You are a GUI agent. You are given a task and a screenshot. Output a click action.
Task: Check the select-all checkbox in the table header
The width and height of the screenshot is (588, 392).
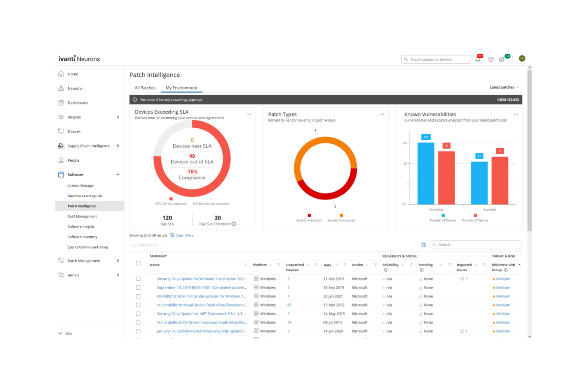point(138,263)
